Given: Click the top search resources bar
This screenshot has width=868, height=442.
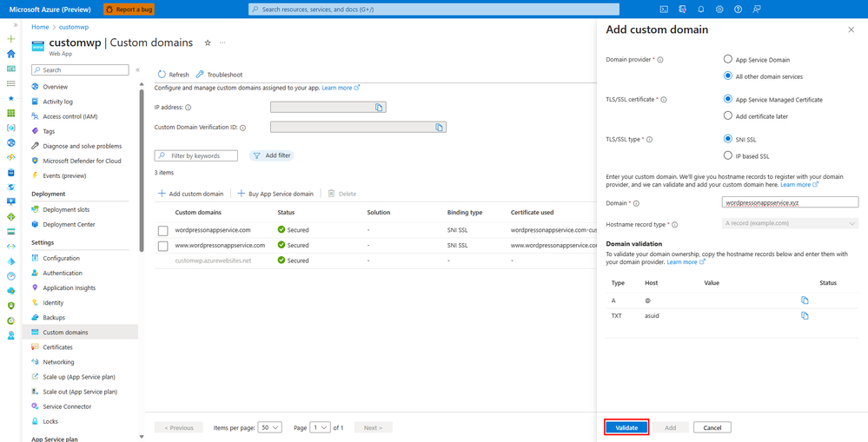Looking at the screenshot, I should click(x=434, y=10).
